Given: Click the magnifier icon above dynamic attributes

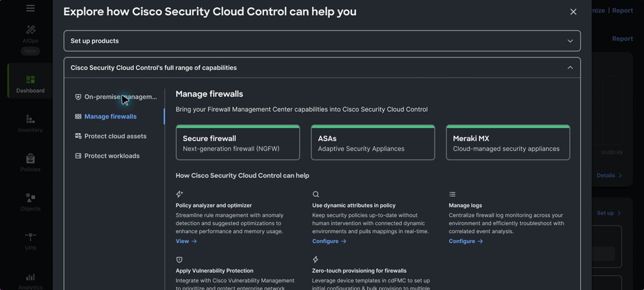Looking at the screenshot, I should tap(316, 195).
